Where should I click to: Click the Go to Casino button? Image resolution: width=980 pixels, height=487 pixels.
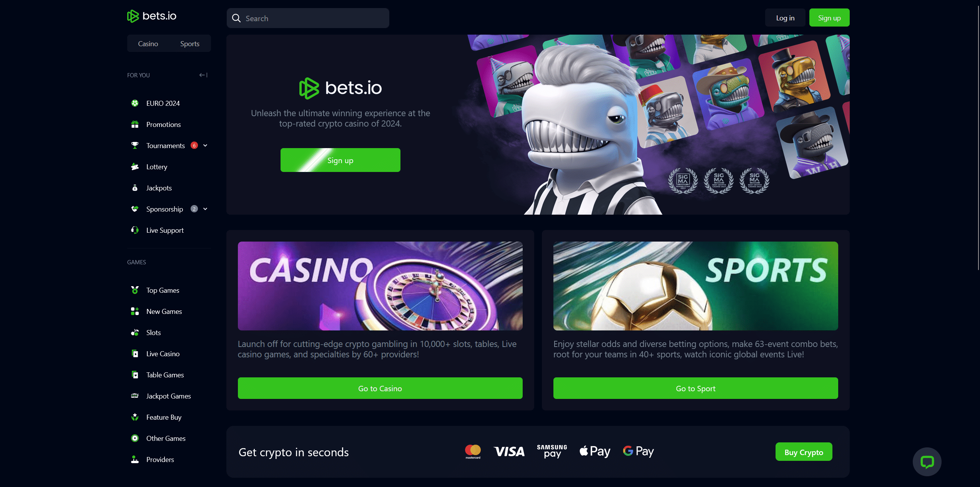pos(380,388)
